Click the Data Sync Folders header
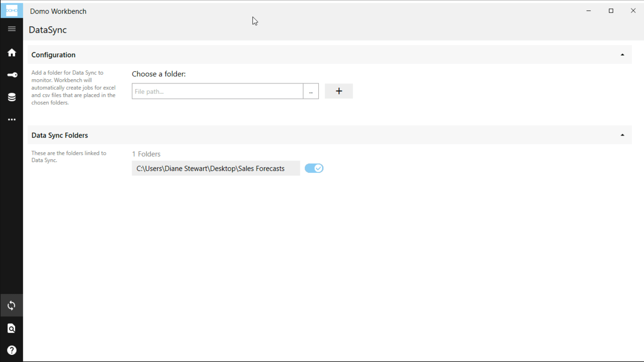 click(60, 135)
